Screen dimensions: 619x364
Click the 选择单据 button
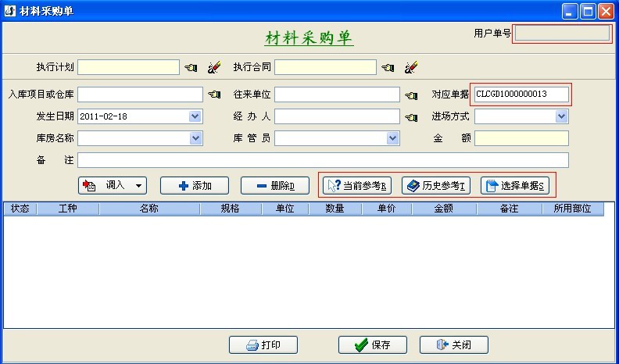[x=515, y=186]
